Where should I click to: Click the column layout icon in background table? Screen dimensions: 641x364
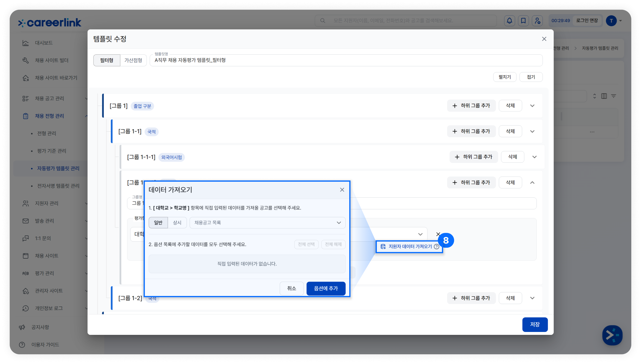pyautogui.click(x=604, y=96)
